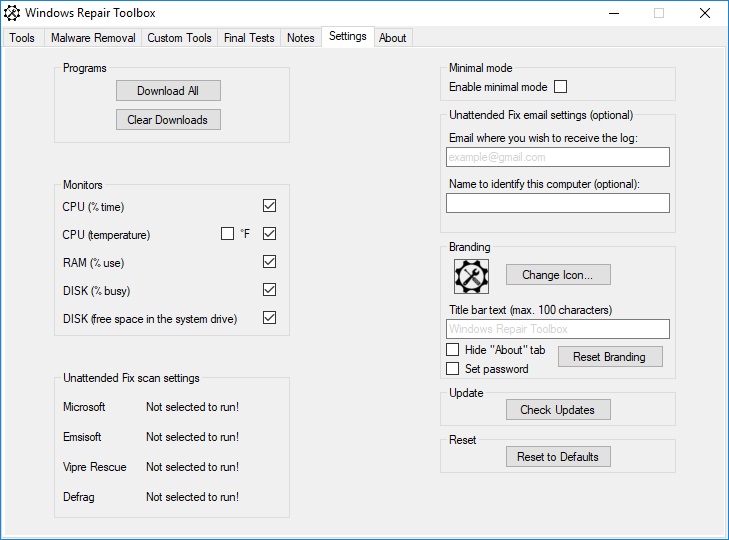This screenshot has width=729, height=540.
Task: Click the gear wrench branding icon
Action: point(471,276)
